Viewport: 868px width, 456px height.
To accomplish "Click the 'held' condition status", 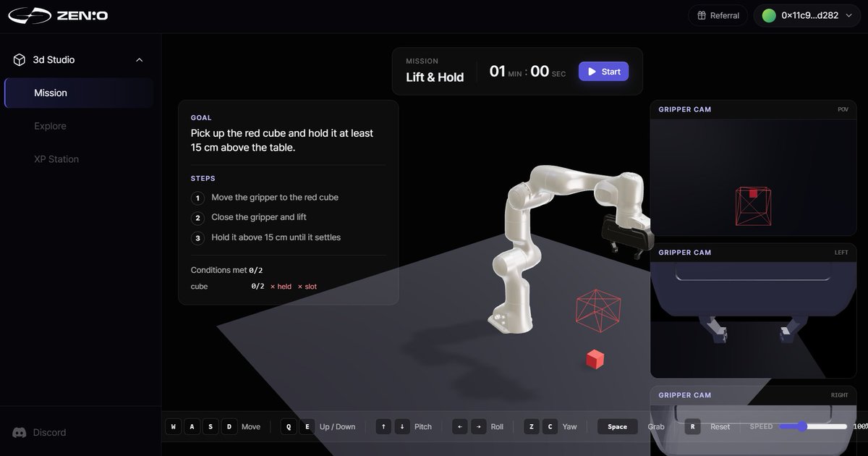I will coord(281,287).
